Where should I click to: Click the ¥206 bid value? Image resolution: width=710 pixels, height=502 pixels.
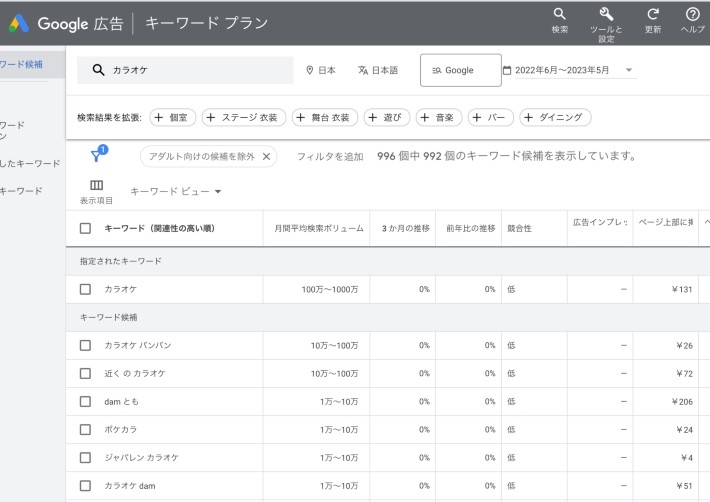pyautogui.click(x=682, y=402)
